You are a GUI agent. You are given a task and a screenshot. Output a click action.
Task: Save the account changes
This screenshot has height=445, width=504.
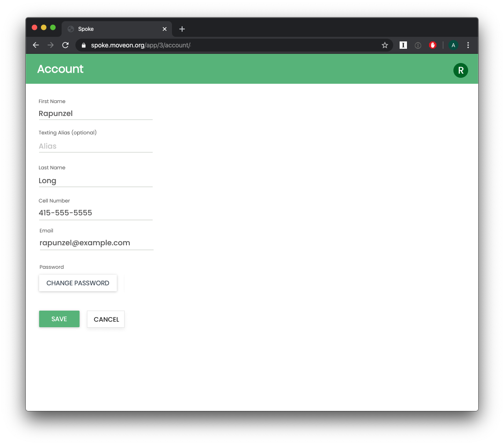[x=59, y=319]
